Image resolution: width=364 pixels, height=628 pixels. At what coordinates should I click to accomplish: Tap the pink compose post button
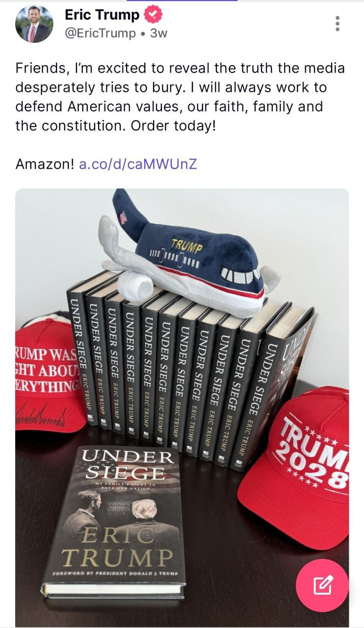coord(322,585)
